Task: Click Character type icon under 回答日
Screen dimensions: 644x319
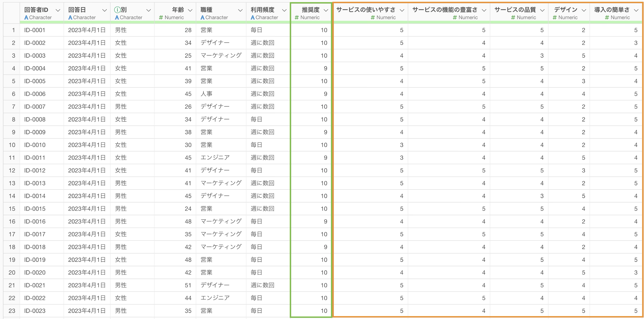Action: point(70,18)
